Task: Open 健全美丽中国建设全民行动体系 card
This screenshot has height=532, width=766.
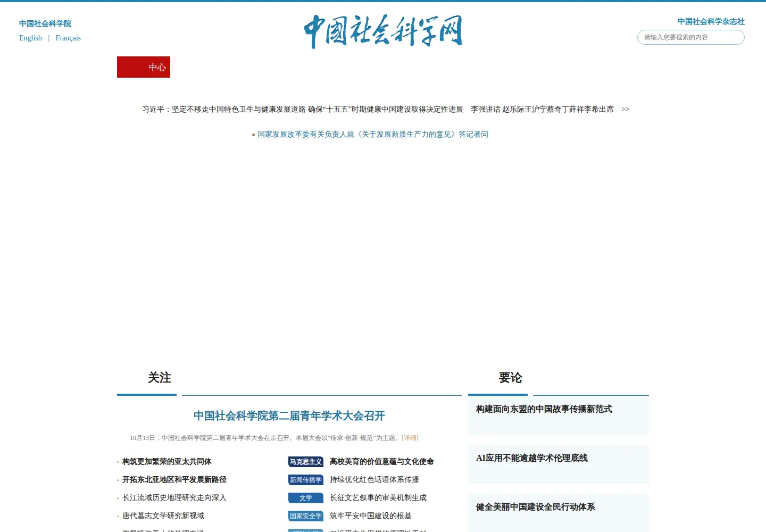Action: click(559, 513)
